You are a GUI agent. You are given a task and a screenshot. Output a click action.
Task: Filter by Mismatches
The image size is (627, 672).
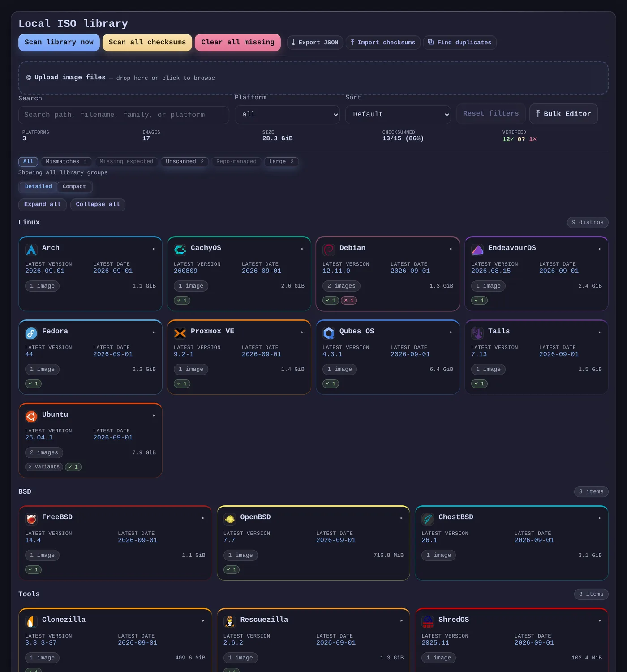66,162
